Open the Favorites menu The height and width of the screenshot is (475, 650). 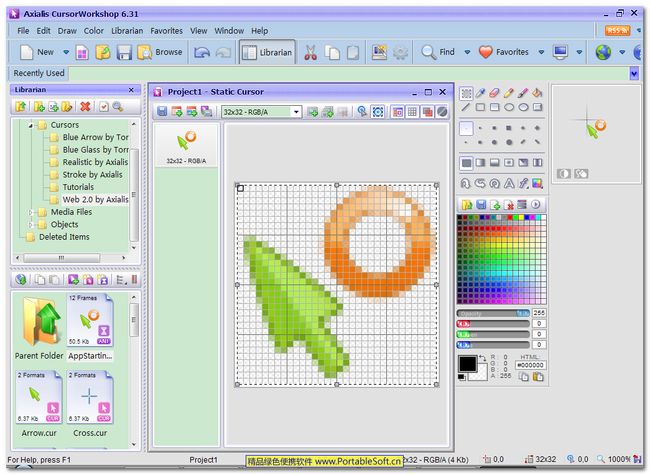(166, 31)
